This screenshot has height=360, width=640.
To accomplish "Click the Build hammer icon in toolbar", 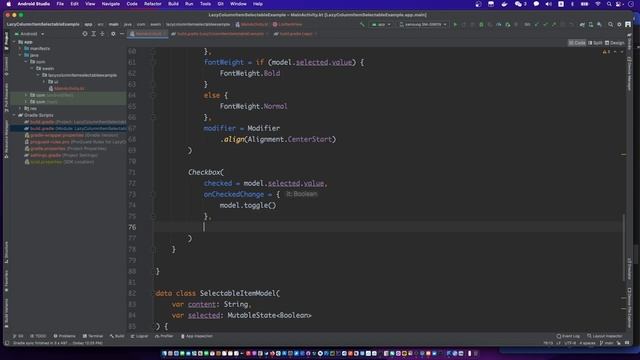I will (362, 24).
